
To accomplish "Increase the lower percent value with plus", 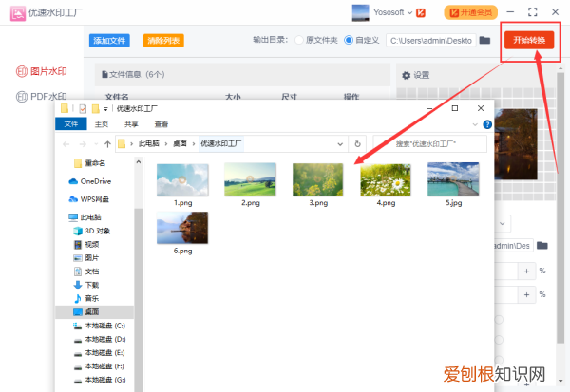I will [x=526, y=294].
